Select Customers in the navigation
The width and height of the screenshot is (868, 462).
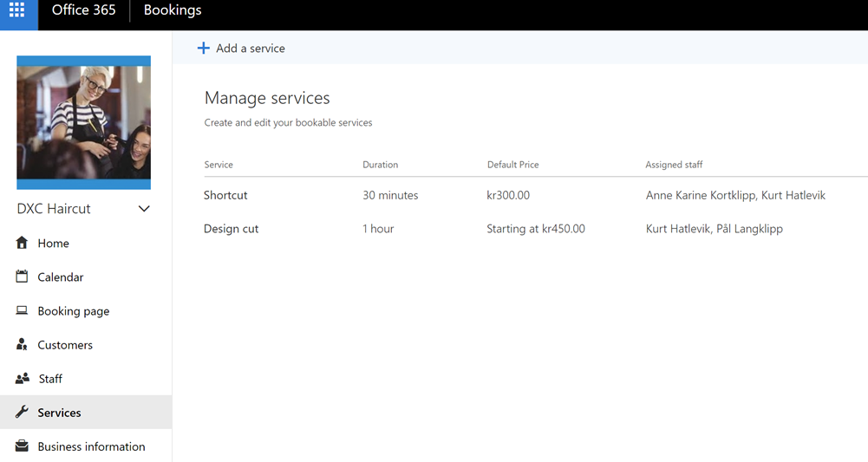pyautogui.click(x=65, y=345)
